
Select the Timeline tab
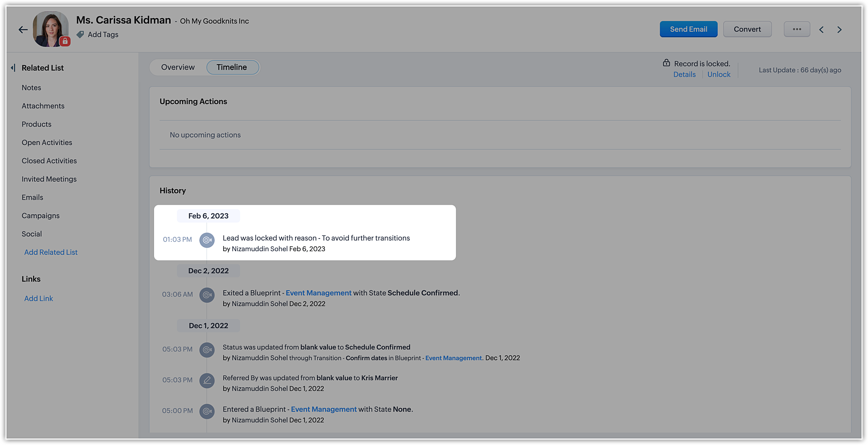point(232,67)
